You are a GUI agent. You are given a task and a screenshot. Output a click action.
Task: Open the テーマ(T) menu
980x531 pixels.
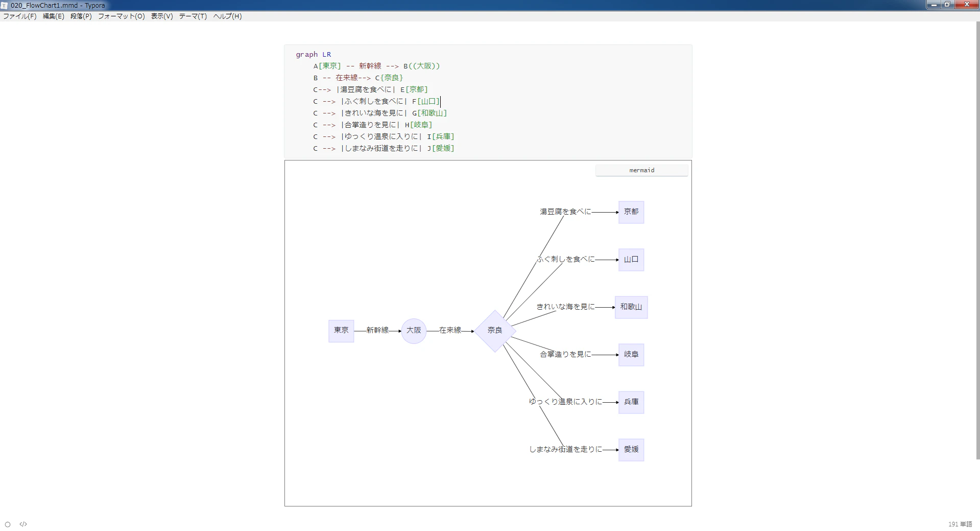193,16
